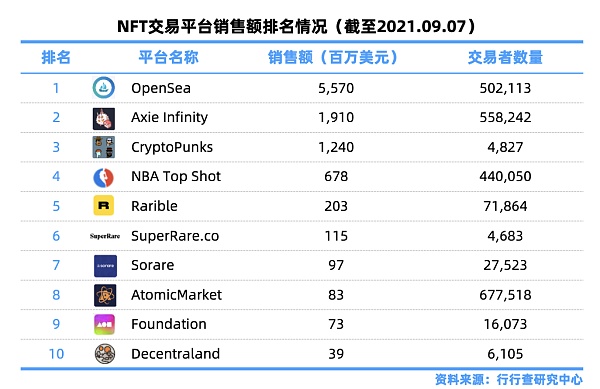Image resolution: width=600 pixels, height=389 pixels.
Task: Select the OpenSea platform name text
Action: point(161,88)
